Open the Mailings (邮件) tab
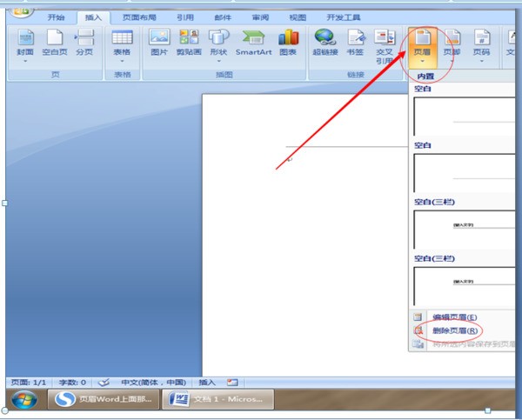522x420 pixels. (x=223, y=17)
